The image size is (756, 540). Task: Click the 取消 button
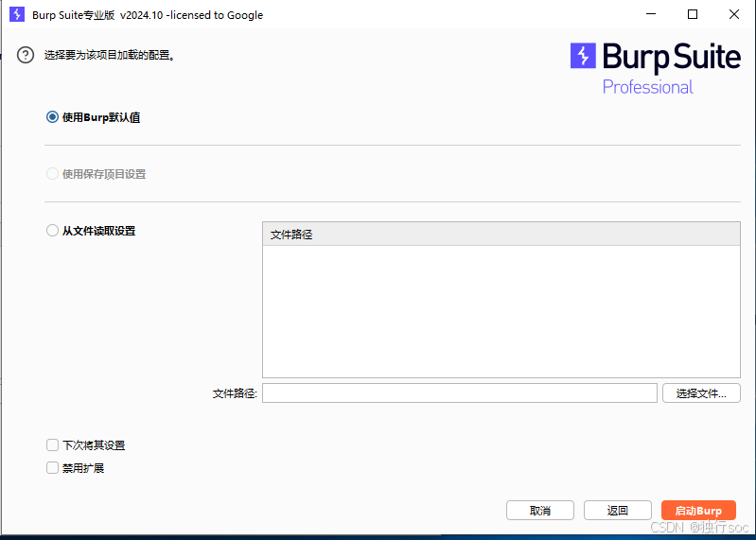click(540, 511)
